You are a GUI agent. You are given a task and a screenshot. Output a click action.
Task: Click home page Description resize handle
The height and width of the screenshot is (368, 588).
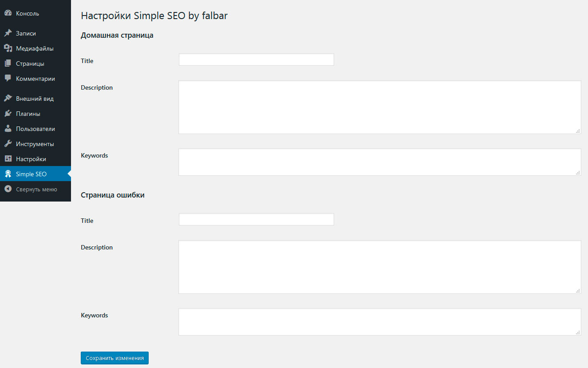pos(578,131)
